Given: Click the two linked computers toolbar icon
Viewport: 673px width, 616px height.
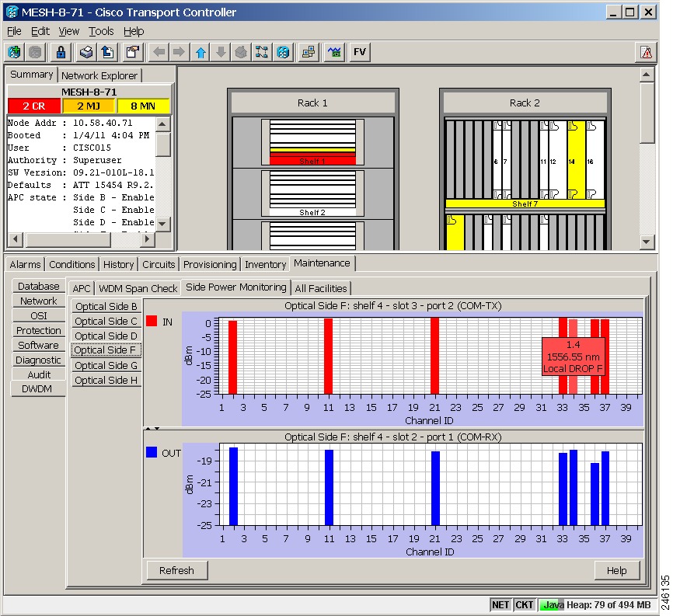Looking at the screenshot, I should (x=309, y=52).
